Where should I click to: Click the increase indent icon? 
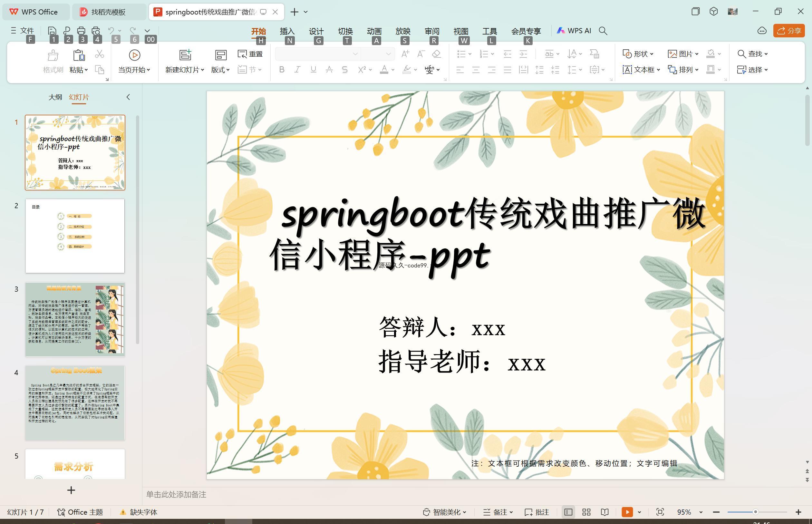coord(523,54)
